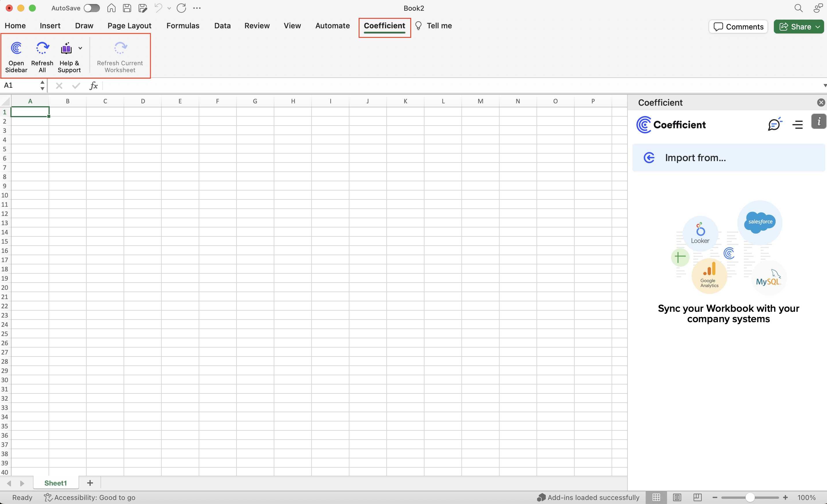The width and height of the screenshot is (827, 504).
Task: Click the Search magnifier icon
Action: 799,8
